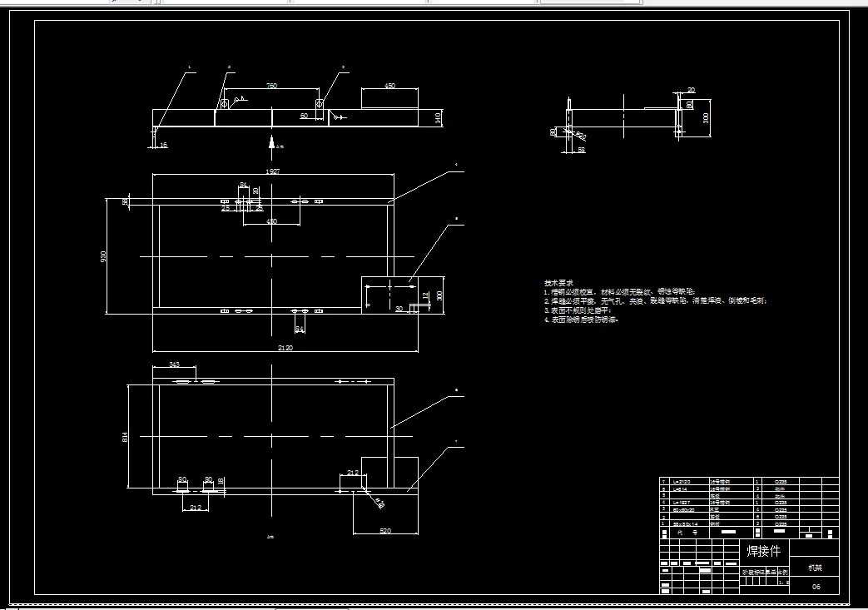Select the 1927 width dimension text

[x=273, y=171]
